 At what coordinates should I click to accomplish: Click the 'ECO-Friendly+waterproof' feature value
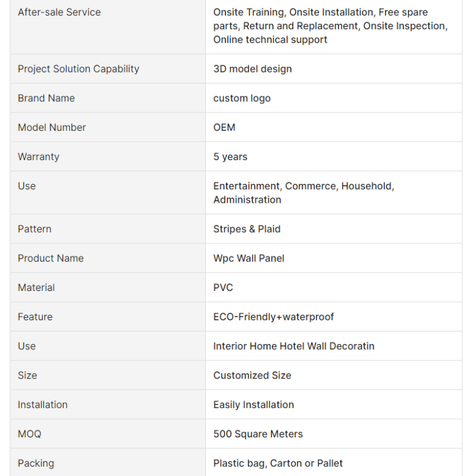click(274, 317)
